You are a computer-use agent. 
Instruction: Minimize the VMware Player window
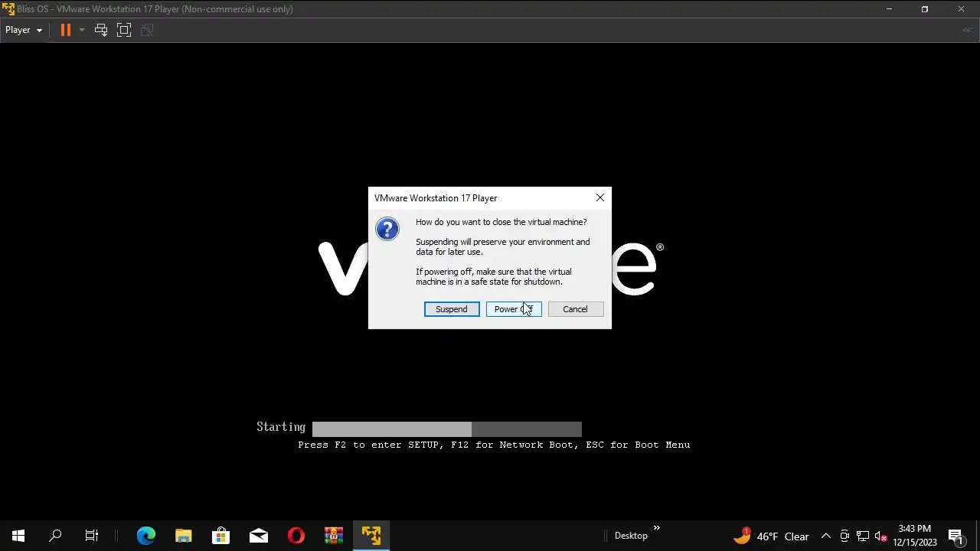coord(889,9)
